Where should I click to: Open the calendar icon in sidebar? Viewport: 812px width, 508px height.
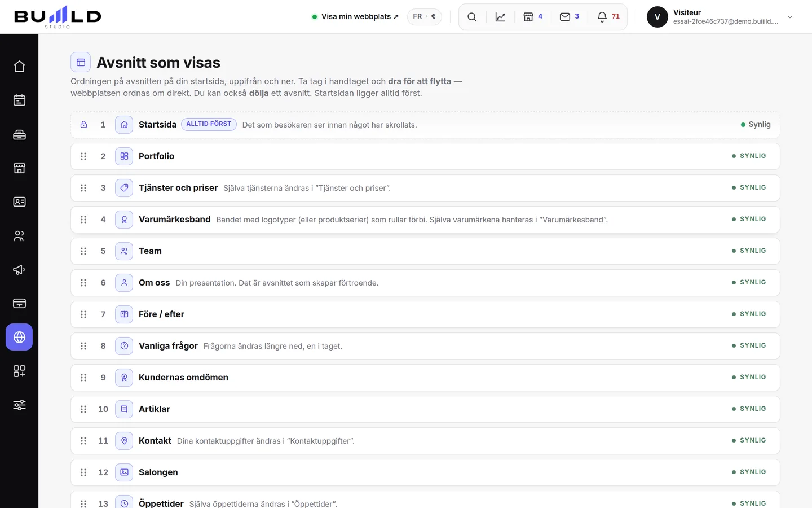[x=19, y=100]
